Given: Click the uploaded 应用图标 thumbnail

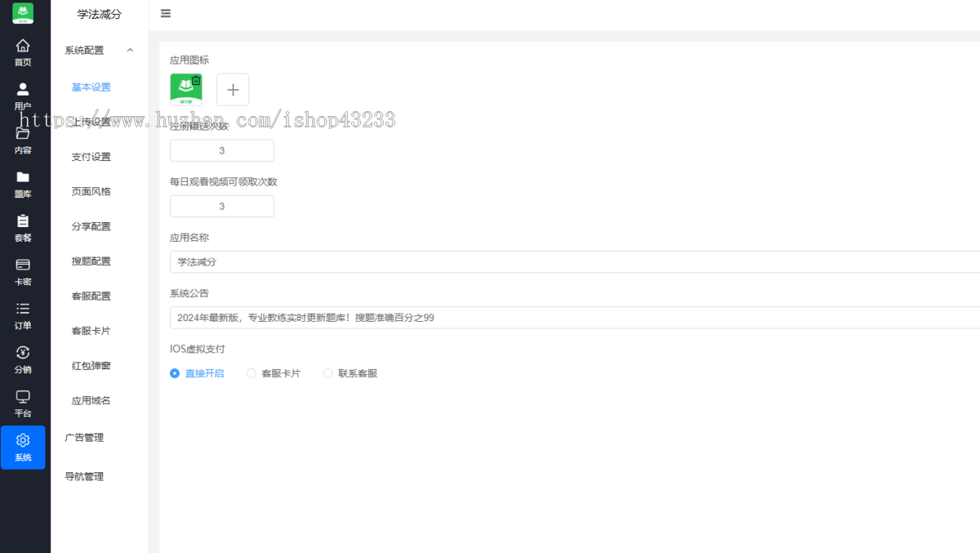Looking at the screenshot, I should click(x=186, y=90).
